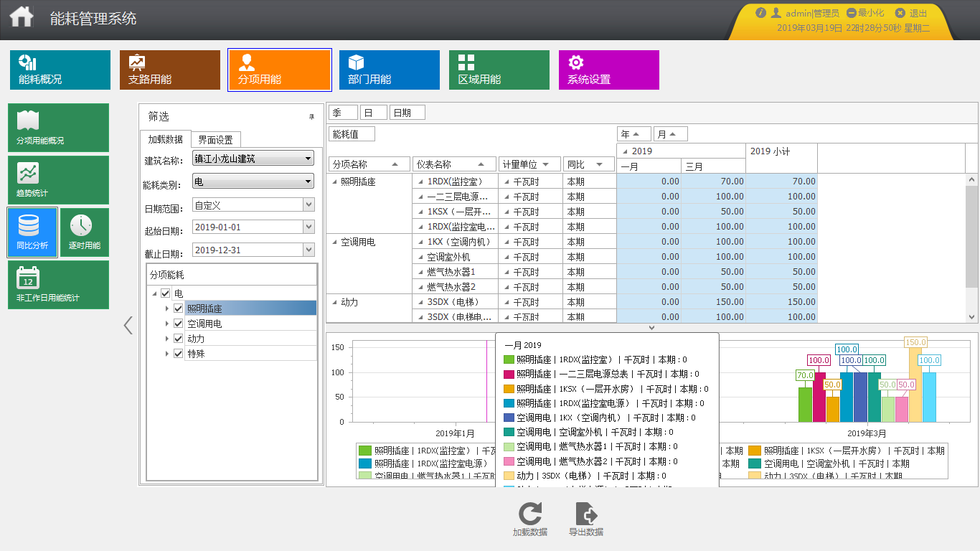Click the 日 field button

coord(374,113)
